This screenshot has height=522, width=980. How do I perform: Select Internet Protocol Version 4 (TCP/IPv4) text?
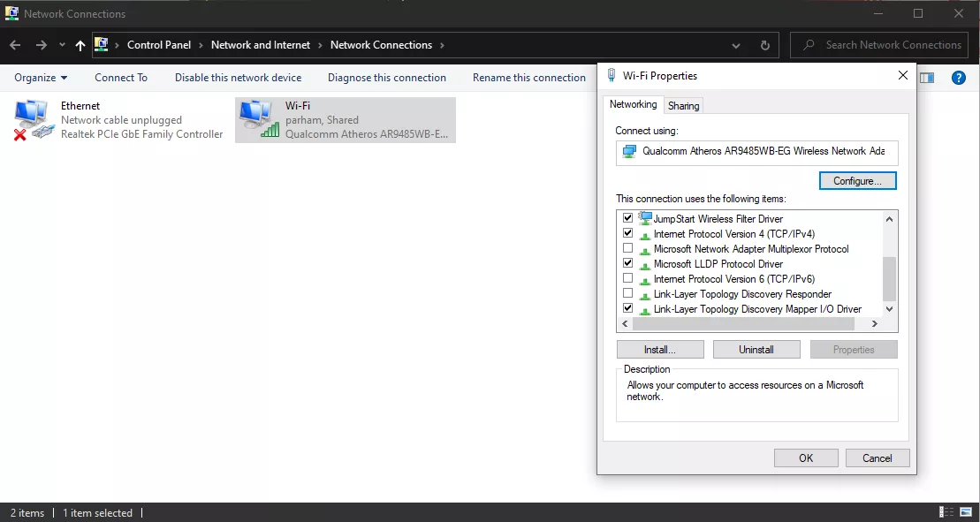coord(733,233)
